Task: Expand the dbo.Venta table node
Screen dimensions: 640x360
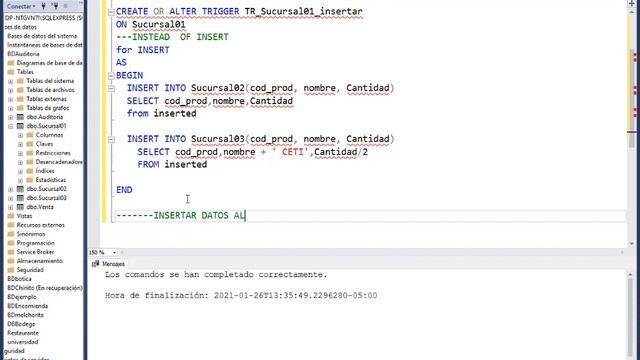Action: point(11,207)
